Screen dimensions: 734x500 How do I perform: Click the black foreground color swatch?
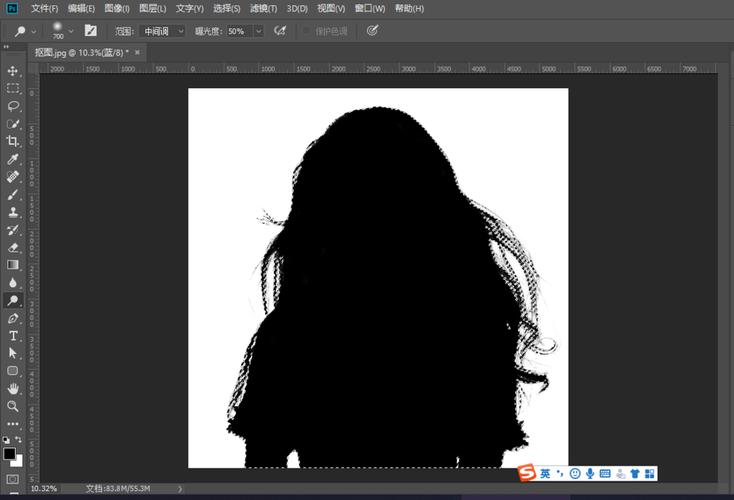tap(9, 453)
